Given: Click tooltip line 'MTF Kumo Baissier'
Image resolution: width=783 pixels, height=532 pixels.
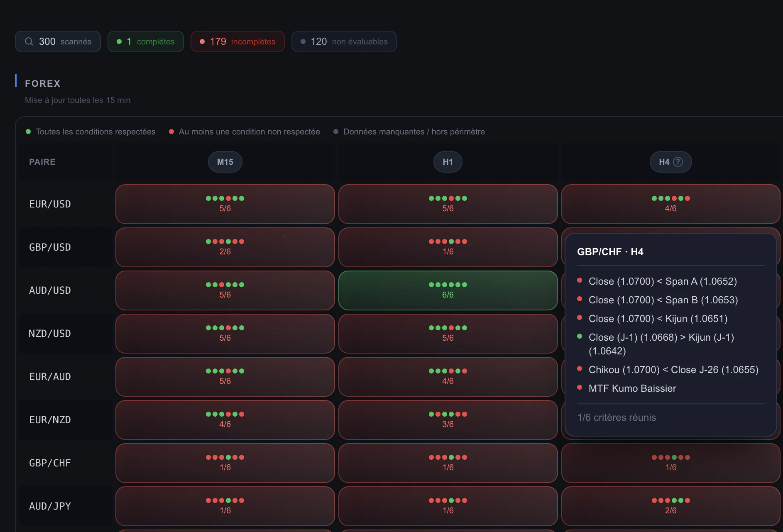Looking at the screenshot, I should pyautogui.click(x=632, y=388).
